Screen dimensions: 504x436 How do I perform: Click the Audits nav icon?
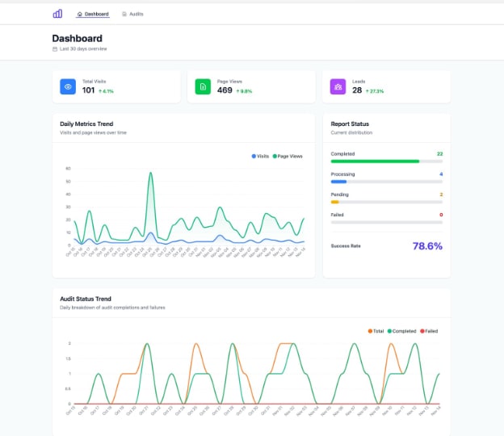point(124,15)
